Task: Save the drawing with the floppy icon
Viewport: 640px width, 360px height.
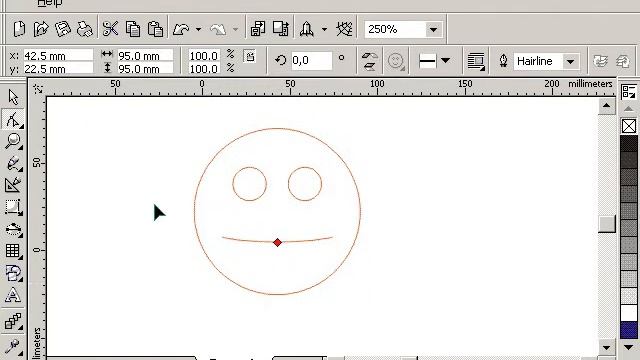Action: click(63, 29)
